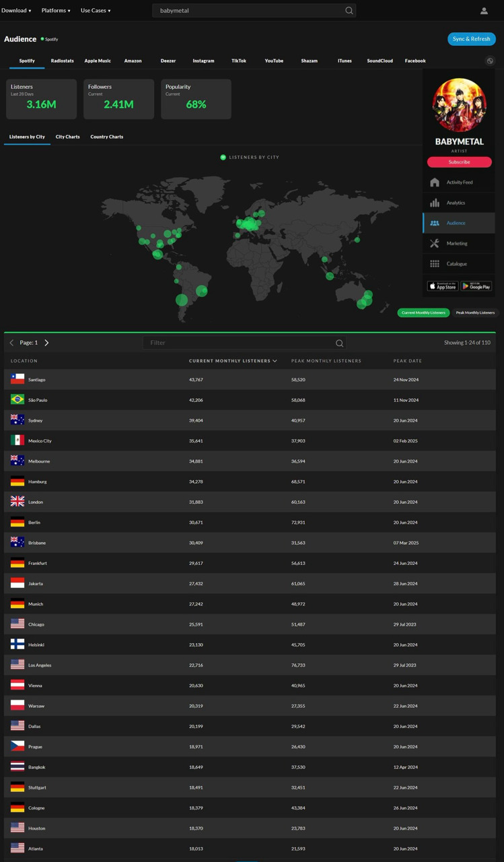The height and width of the screenshot is (862, 504).
Task: Switch to the YouTube platform tab
Action: click(274, 61)
